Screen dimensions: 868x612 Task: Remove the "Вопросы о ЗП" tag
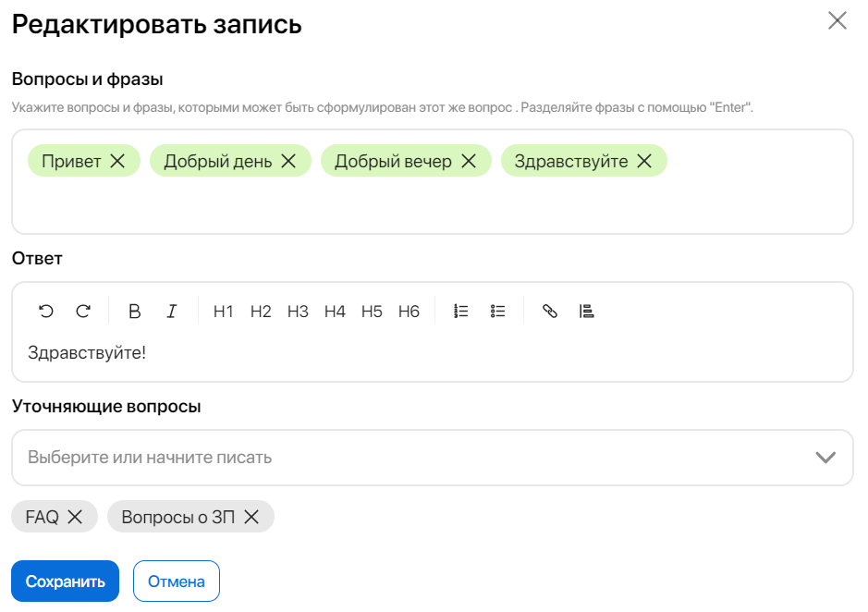251,517
